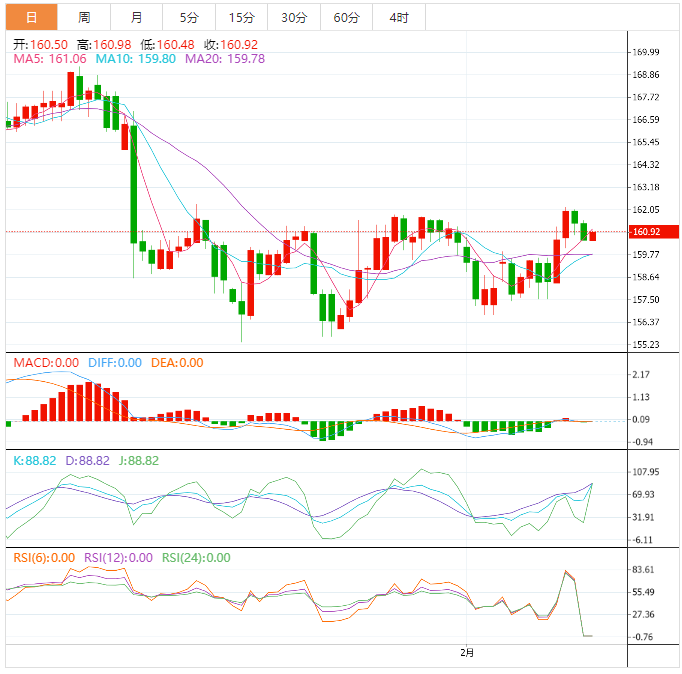
Task: Open the 5分 timeframe tab
Action: coord(189,17)
